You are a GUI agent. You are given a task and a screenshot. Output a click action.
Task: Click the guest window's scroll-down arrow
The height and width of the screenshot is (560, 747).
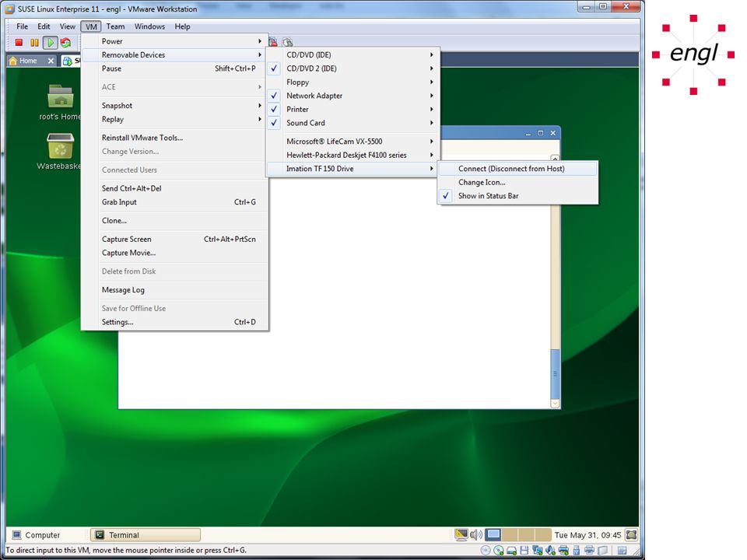pyautogui.click(x=555, y=404)
